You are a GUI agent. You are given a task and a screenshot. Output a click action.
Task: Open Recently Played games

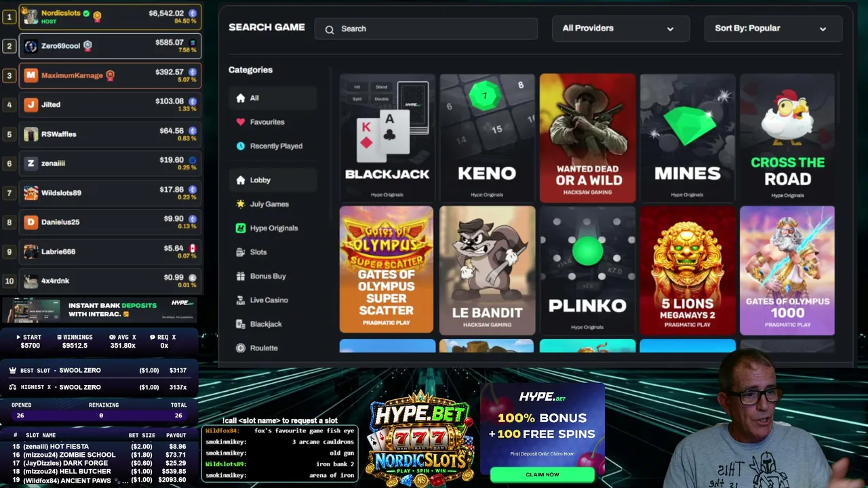click(273, 146)
